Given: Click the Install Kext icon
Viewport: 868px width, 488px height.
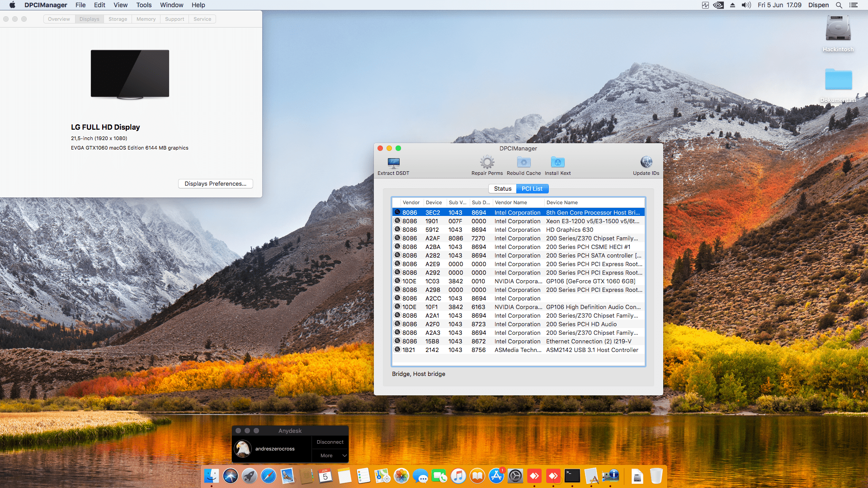Looking at the screenshot, I should point(557,163).
